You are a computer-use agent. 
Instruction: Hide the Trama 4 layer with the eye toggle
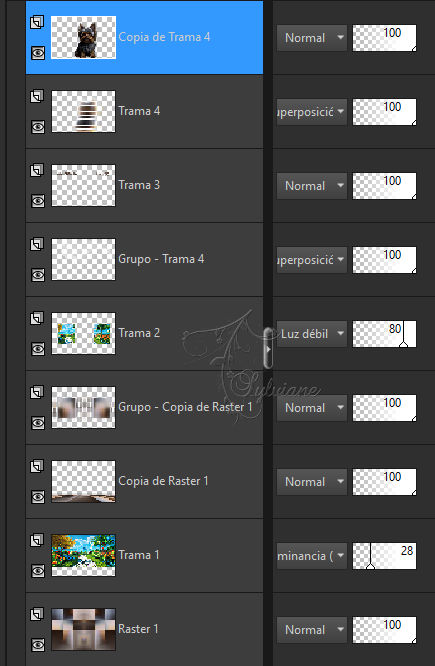coord(38,127)
